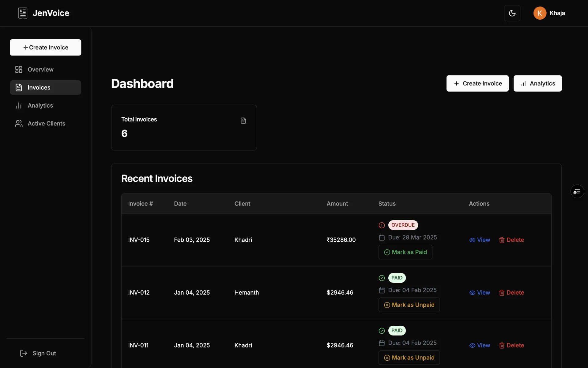Image resolution: width=588 pixels, height=368 pixels.
Task: Click the Amount column header
Action: (x=337, y=204)
